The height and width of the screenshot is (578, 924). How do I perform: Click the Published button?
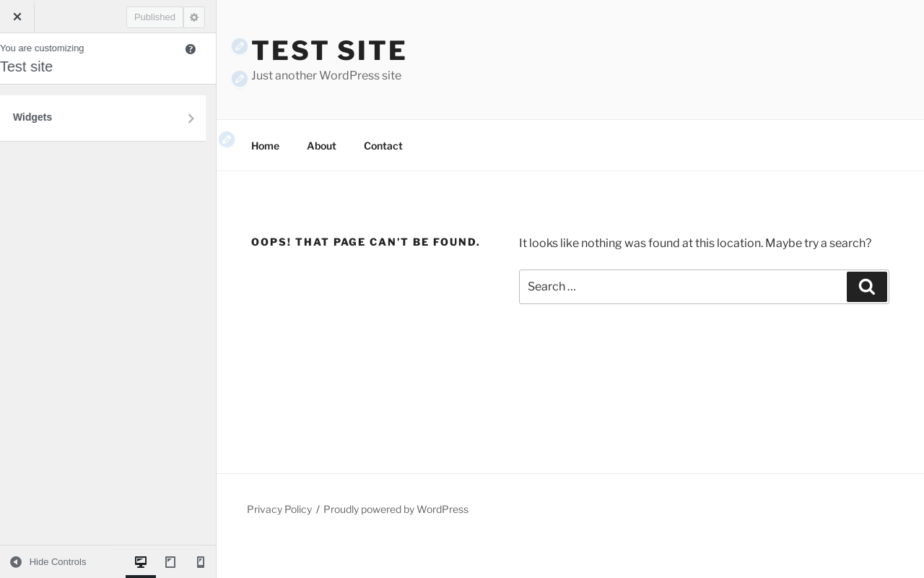tap(154, 17)
